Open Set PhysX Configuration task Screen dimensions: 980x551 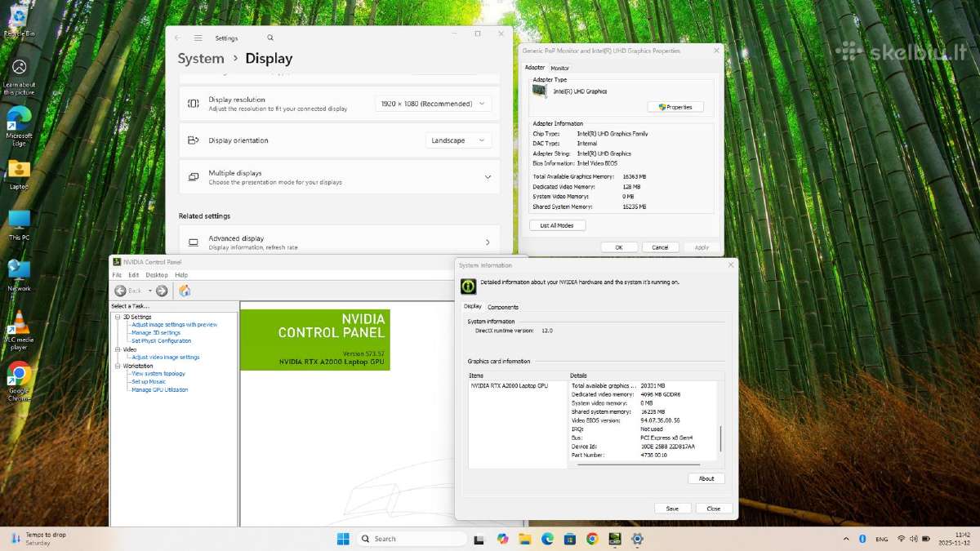[x=162, y=341]
